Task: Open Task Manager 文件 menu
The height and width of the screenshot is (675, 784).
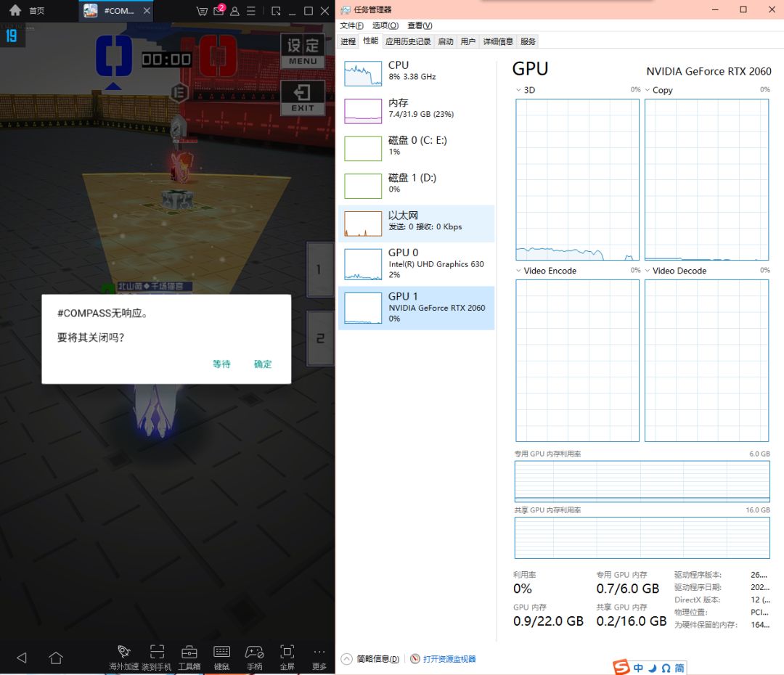Action: click(x=351, y=25)
